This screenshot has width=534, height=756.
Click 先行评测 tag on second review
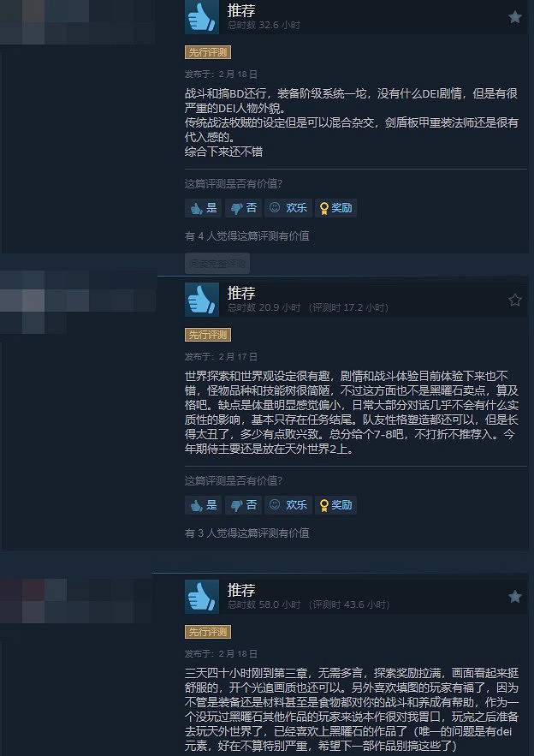tap(208, 335)
